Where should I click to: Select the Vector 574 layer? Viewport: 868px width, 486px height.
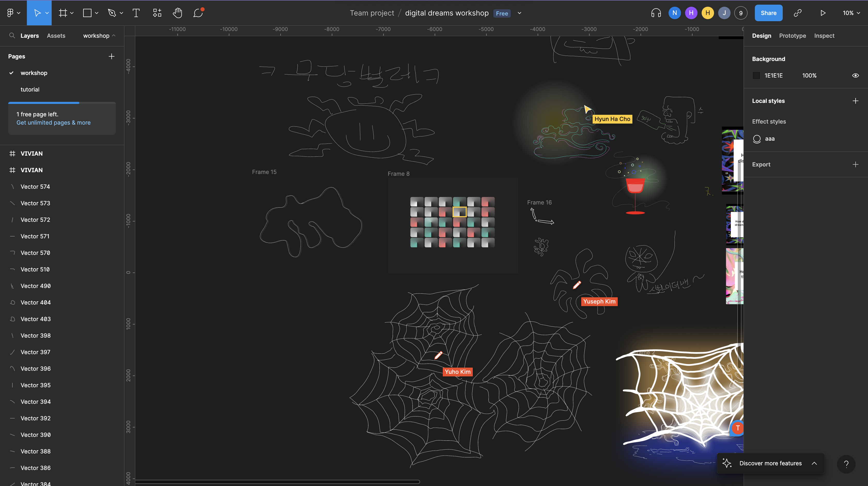tap(35, 186)
